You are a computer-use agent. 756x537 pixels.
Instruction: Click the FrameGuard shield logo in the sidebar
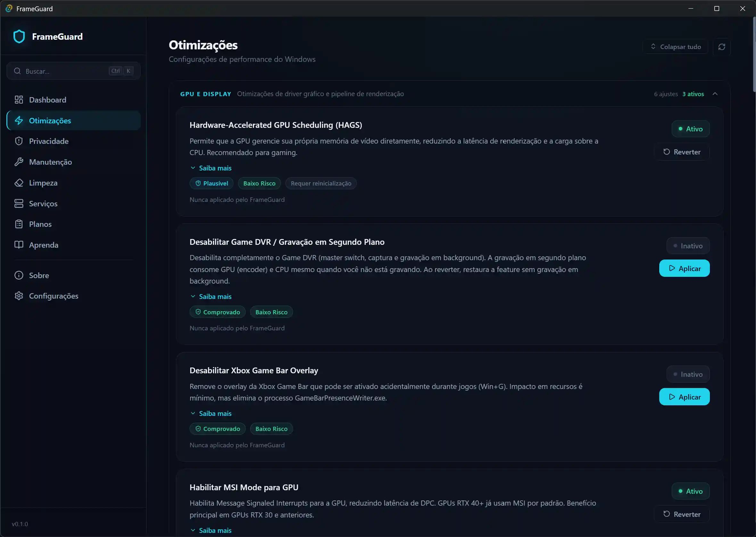pyautogui.click(x=19, y=37)
